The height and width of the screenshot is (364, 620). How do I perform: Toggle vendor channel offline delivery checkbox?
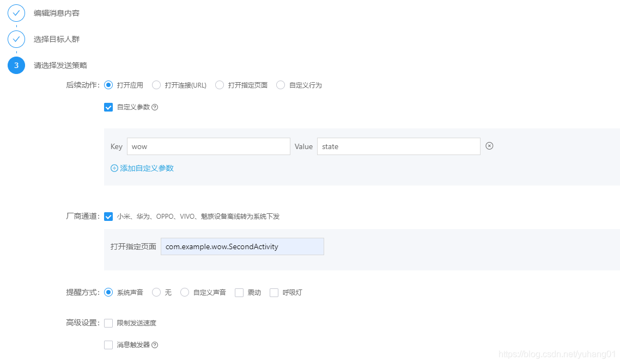(x=108, y=217)
